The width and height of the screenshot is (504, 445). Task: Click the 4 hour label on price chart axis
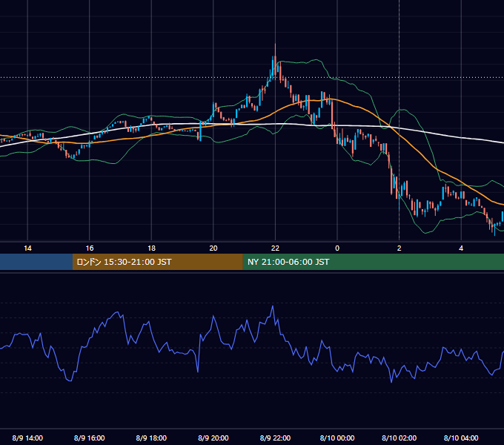tap(461, 248)
